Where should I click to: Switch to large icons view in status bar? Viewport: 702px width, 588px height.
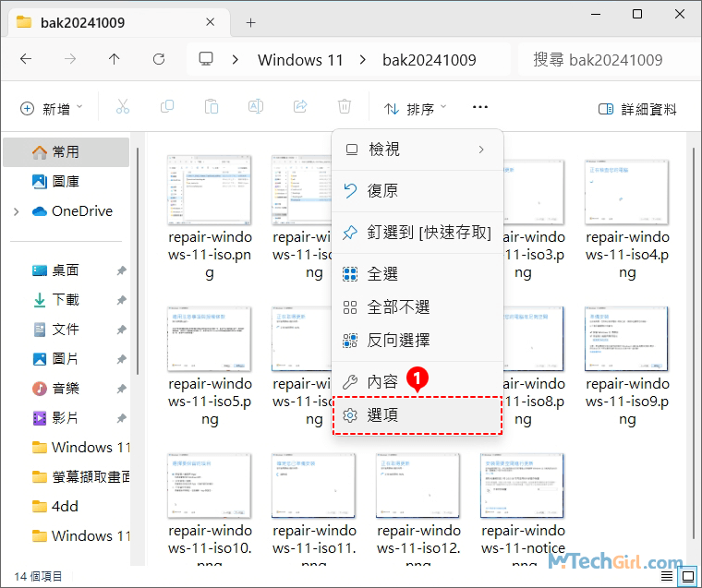[x=687, y=577]
